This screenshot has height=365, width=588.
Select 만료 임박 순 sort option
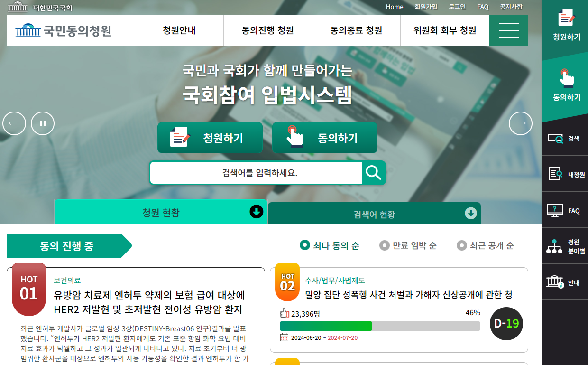[408, 245]
